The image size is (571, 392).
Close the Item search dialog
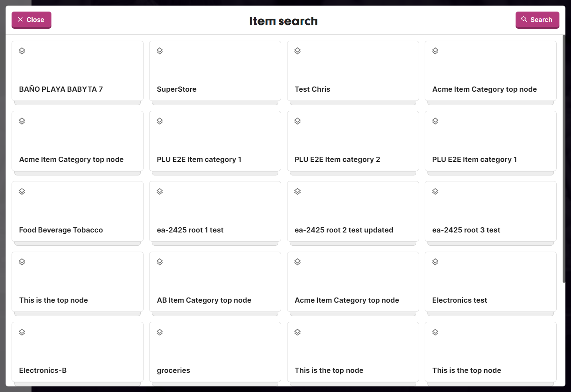coord(31,20)
